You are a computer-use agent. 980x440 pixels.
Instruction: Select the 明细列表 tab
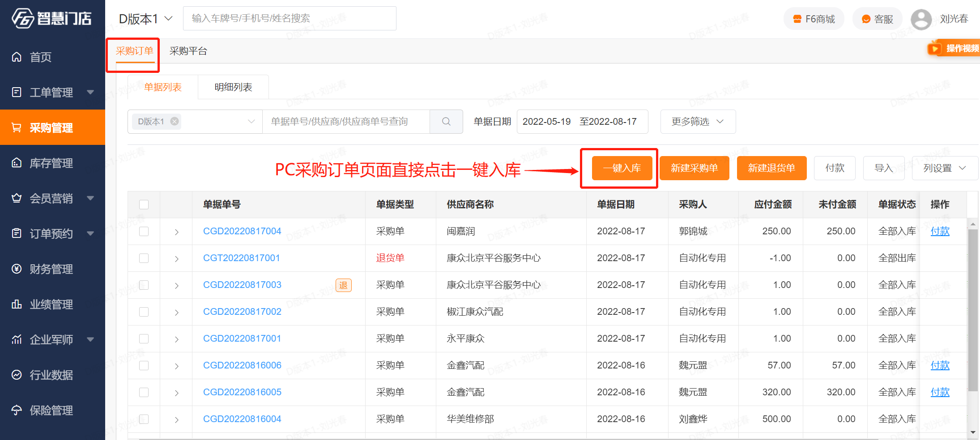[233, 87]
